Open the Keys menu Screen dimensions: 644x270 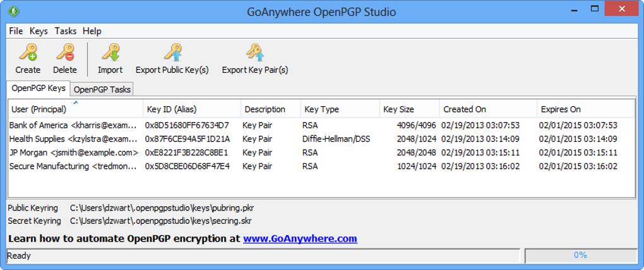coord(39,31)
